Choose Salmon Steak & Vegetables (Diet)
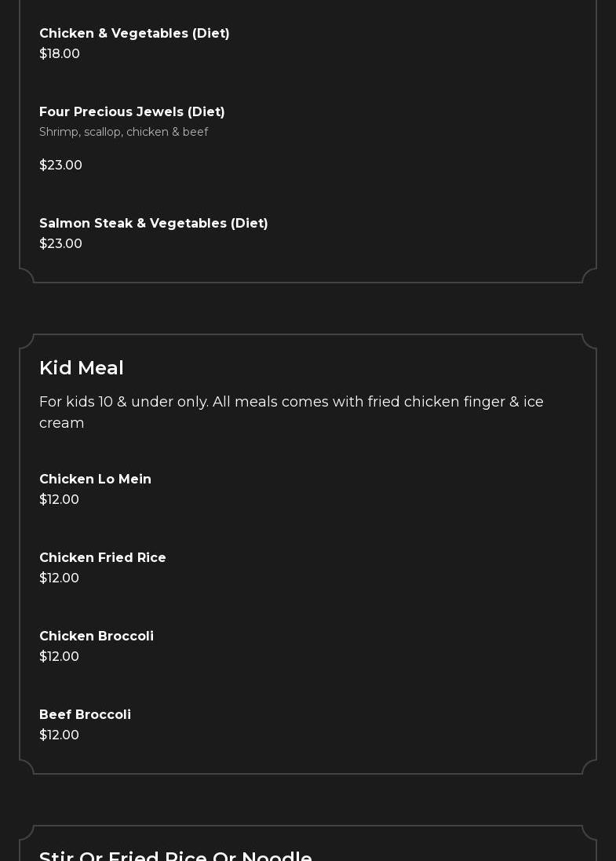Screen dimensions: 616x861 (154, 224)
